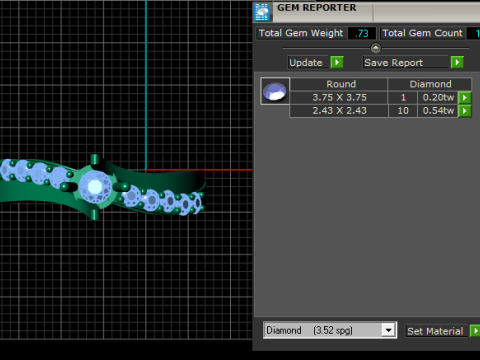
Task: Open the Diamond (3.52 spg) material dropdown
Action: [x=388, y=330]
